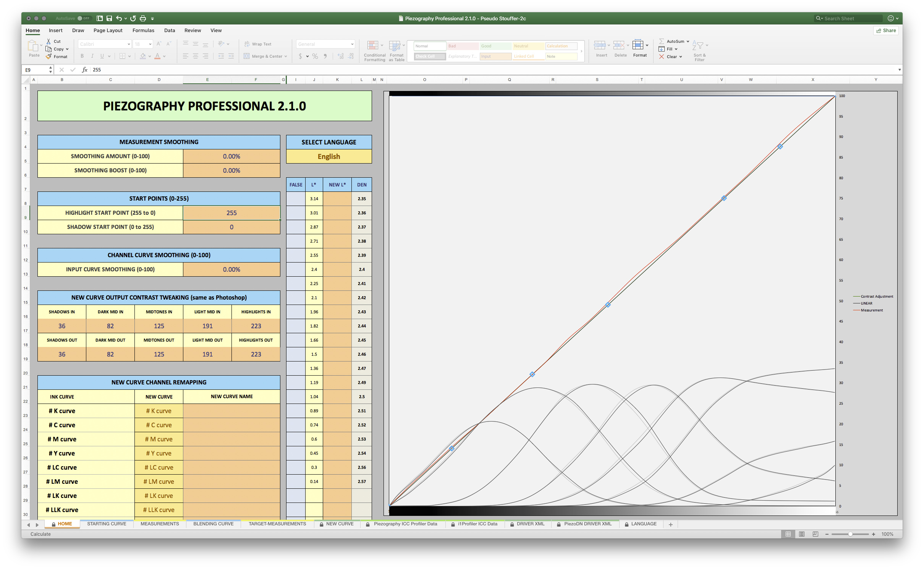Switch to Normal view icon
The image size is (924, 569).
point(788,534)
